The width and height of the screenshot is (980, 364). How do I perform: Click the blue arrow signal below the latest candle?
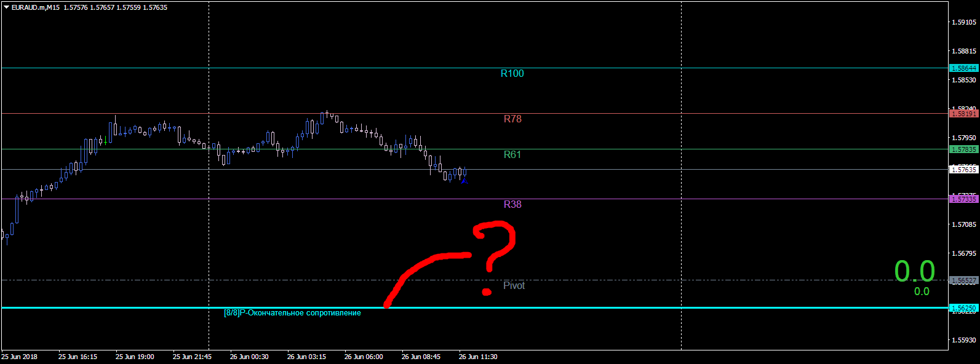coord(464,181)
